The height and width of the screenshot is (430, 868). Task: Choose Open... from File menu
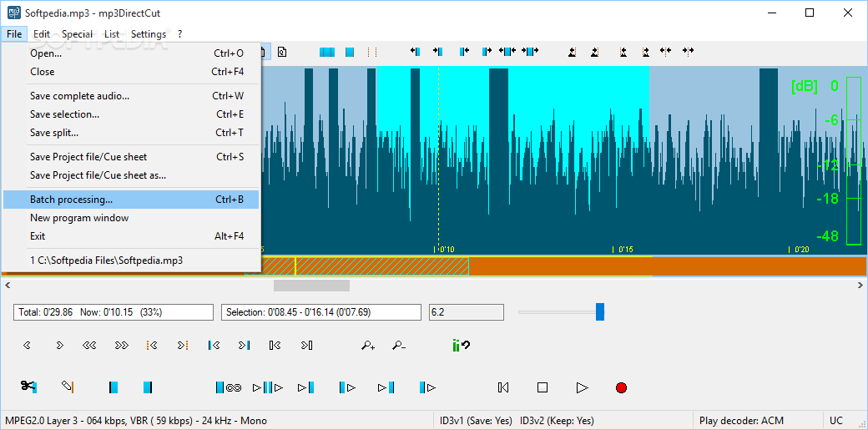pyautogui.click(x=131, y=53)
